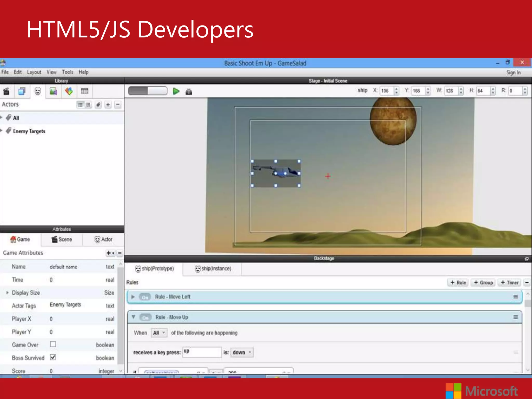Screen dimensions: 532x399
Task: Toggle the stage edit mode switch
Action: (x=148, y=91)
